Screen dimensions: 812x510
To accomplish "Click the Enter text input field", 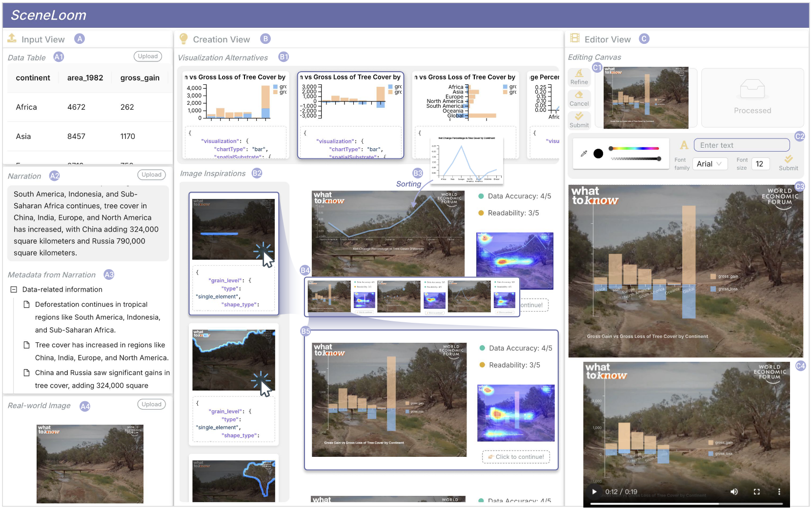I will pos(741,145).
